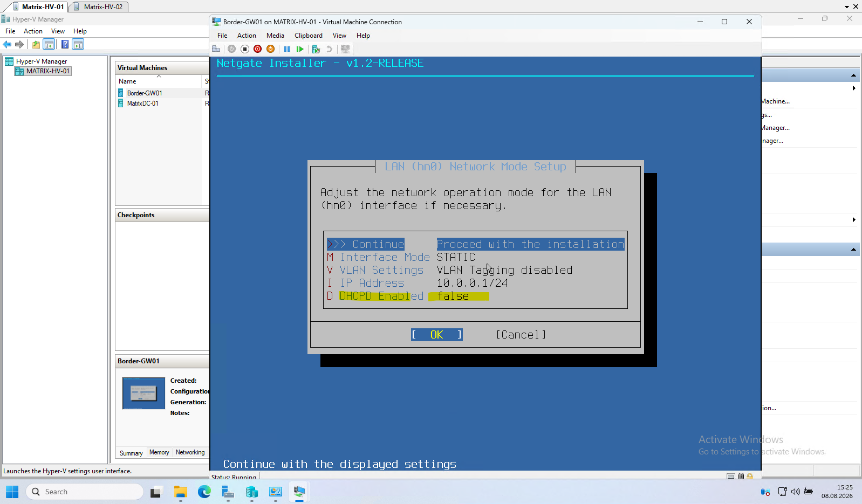Expand the first Actions submenu arrow
Image resolution: width=862 pixels, height=504 pixels.
click(x=854, y=88)
